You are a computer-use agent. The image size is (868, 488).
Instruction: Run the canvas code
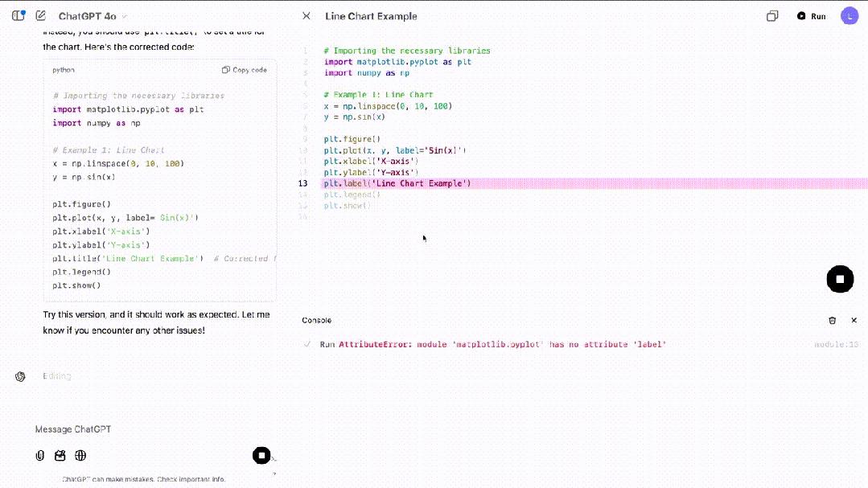coord(811,16)
